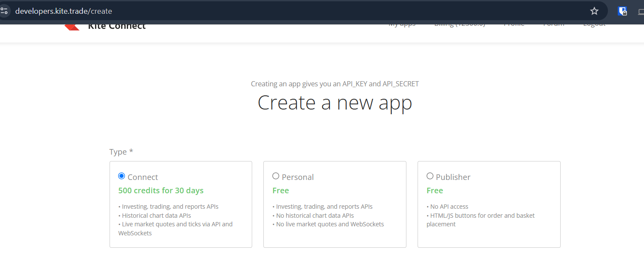
Task: Open the site information icon in address bar
Action: coord(4,11)
